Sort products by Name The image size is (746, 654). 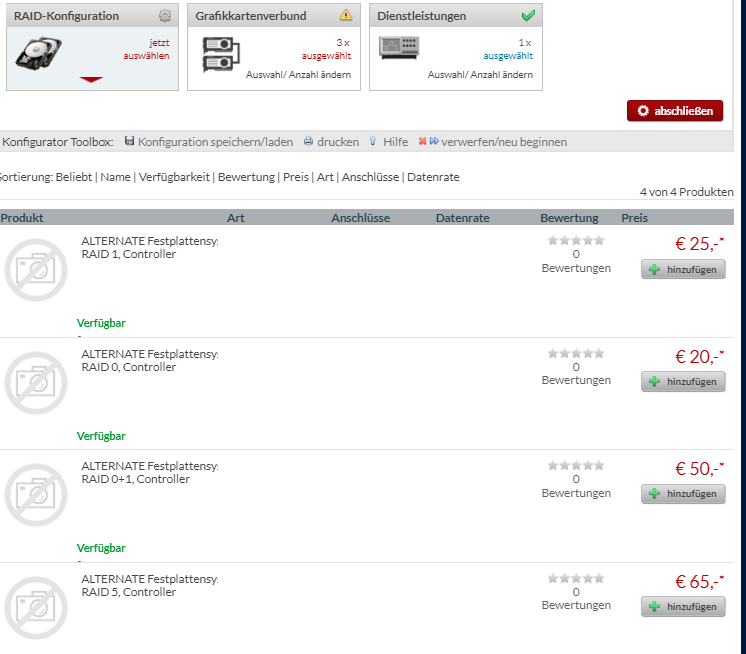click(x=115, y=177)
